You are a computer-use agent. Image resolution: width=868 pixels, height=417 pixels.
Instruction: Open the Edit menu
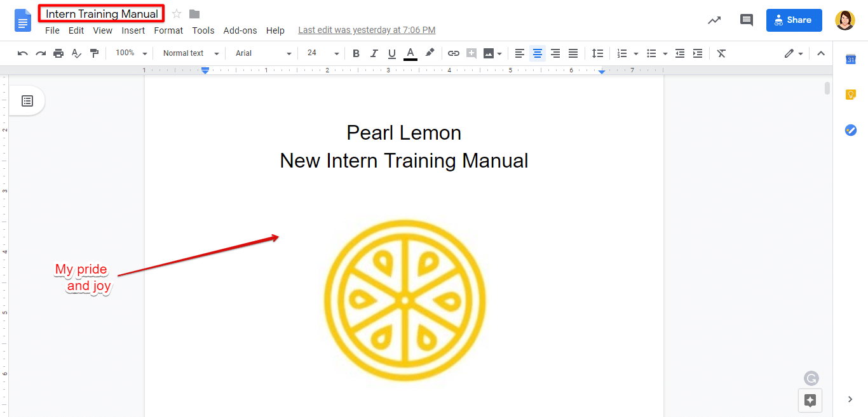pyautogui.click(x=76, y=30)
